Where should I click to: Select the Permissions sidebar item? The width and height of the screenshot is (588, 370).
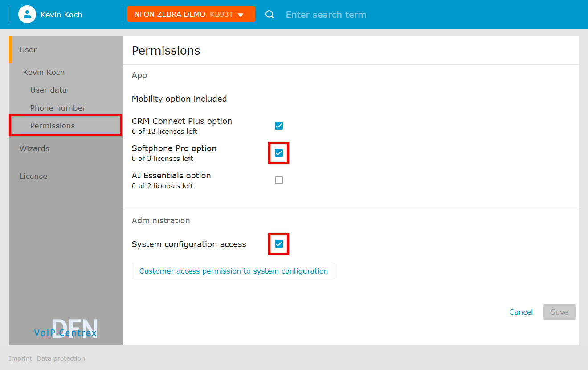pyautogui.click(x=53, y=126)
